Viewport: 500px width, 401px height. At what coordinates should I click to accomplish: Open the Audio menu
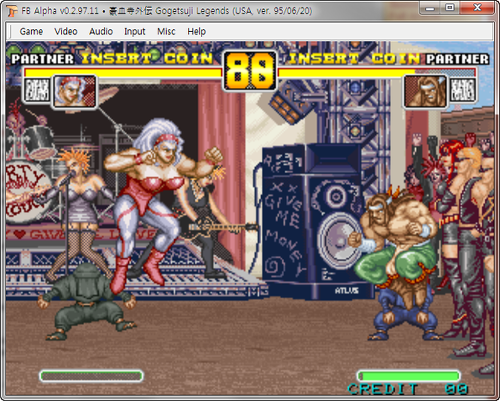[x=101, y=31]
